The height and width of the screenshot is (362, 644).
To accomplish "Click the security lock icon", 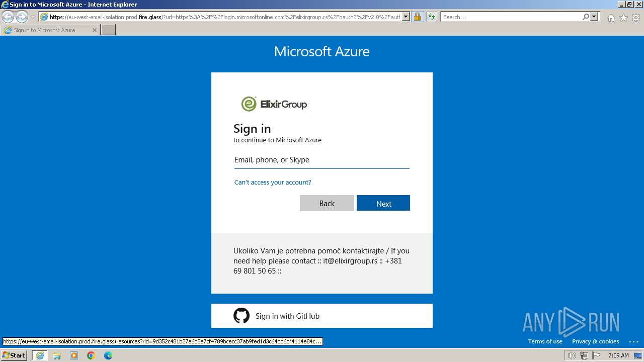I will pos(417,17).
